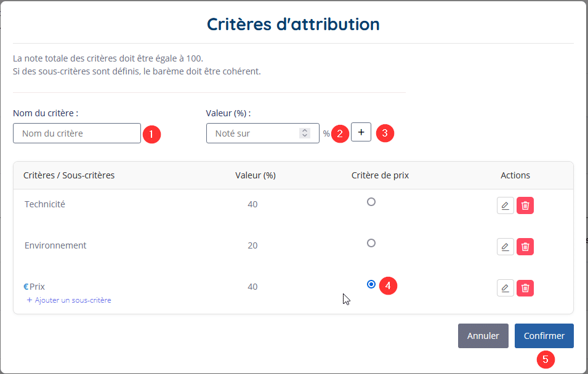Edit the Environnement criterion

click(505, 247)
